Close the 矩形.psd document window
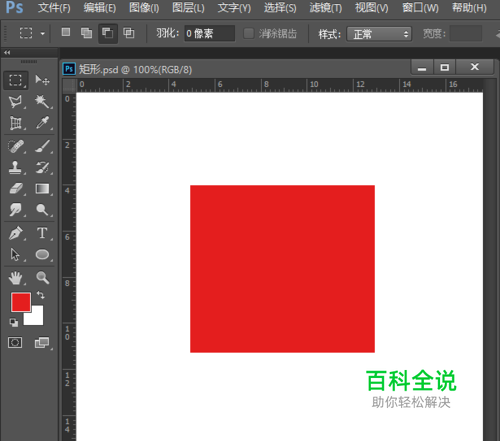This screenshot has width=500, height=441. [475, 67]
